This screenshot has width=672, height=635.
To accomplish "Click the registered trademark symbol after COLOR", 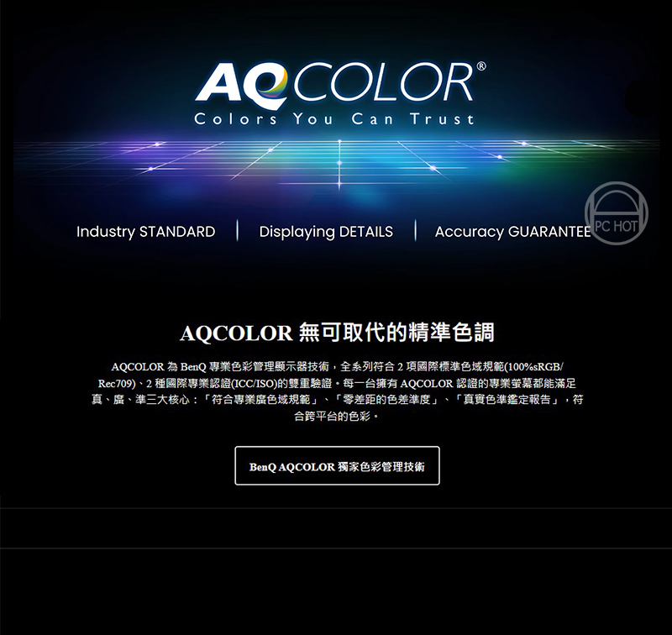I will pos(481,66).
